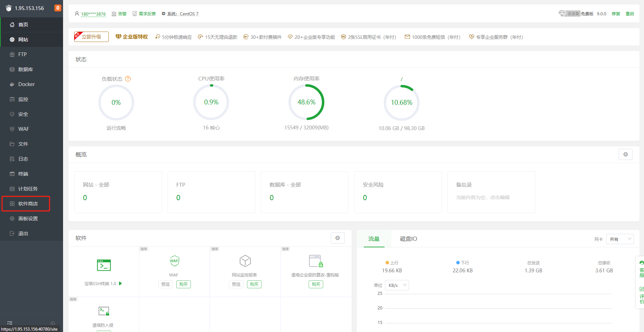
Task: Click the WAF sidebar icon
Action: pyautogui.click(x=12, y=129)
